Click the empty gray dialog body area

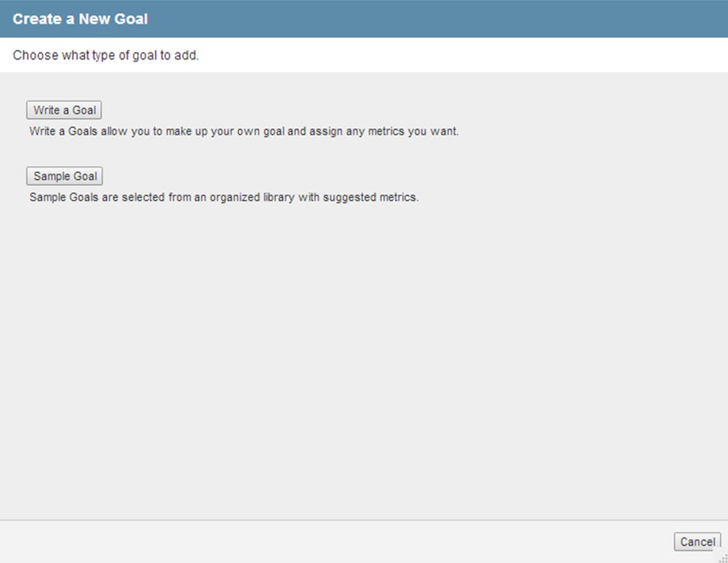[x=362, y=355]
